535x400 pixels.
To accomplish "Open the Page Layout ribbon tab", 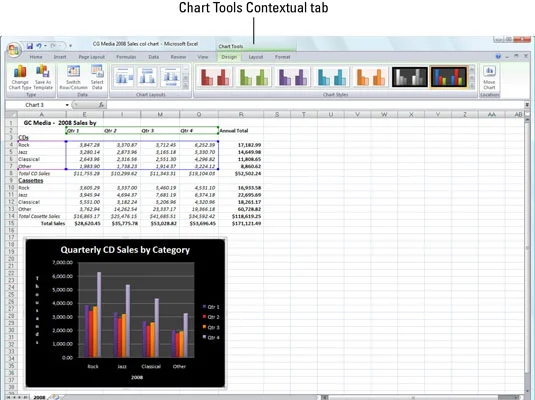I will pyautogui.click(x=91, y=57).
